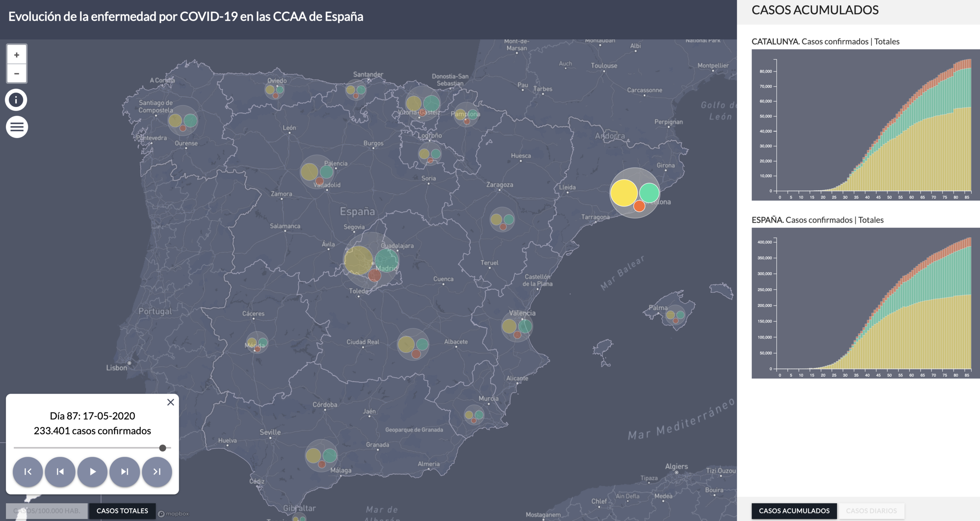Screen dimensions: 980x521
Task: Switch to Casos/100.000 Hab. view
Action: click(47, 511)
